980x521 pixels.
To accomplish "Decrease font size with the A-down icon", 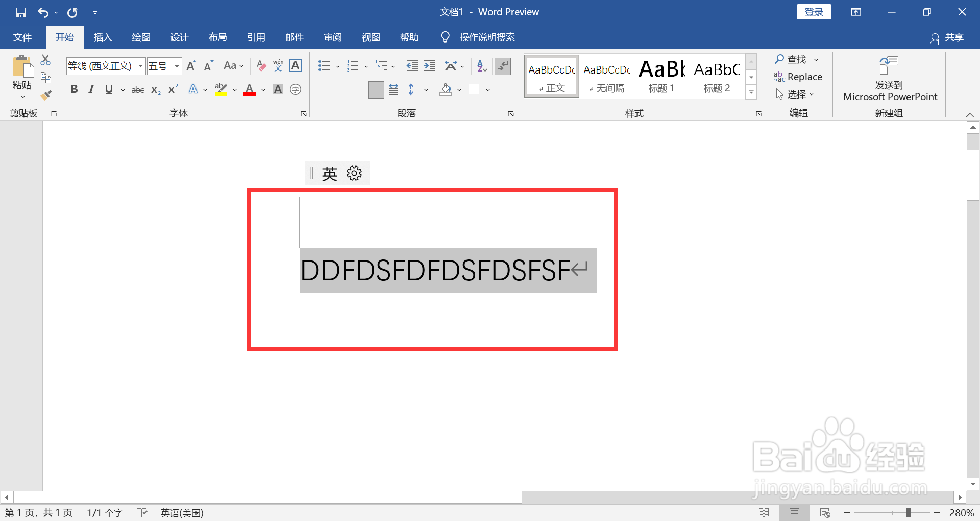I will pyautogui.click(x=208, y=66).
